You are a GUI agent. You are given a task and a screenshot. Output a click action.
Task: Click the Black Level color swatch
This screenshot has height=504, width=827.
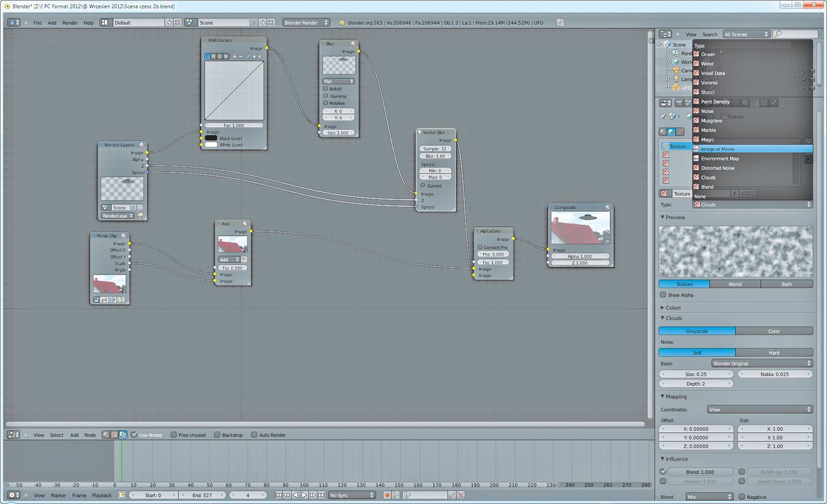coord(211,138)
